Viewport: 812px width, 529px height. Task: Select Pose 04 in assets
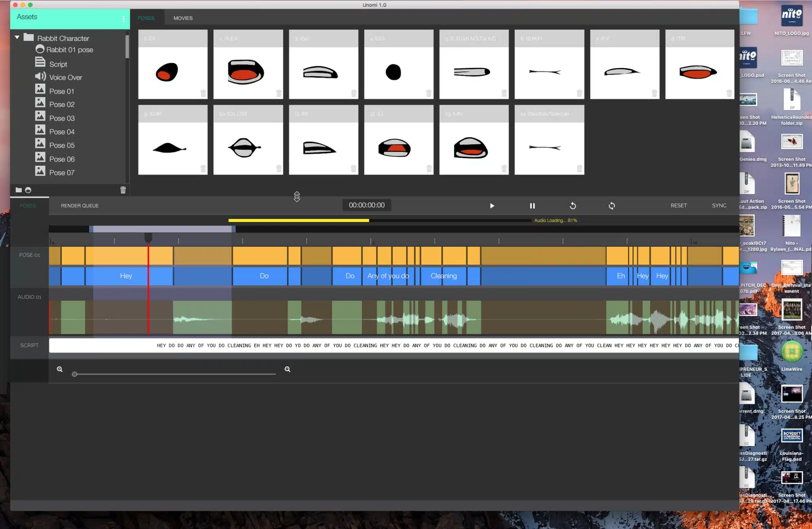55,131
